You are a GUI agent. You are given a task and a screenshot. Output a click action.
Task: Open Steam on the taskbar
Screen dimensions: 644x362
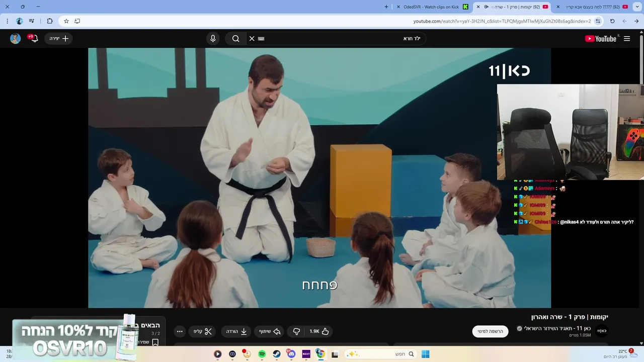277,354
